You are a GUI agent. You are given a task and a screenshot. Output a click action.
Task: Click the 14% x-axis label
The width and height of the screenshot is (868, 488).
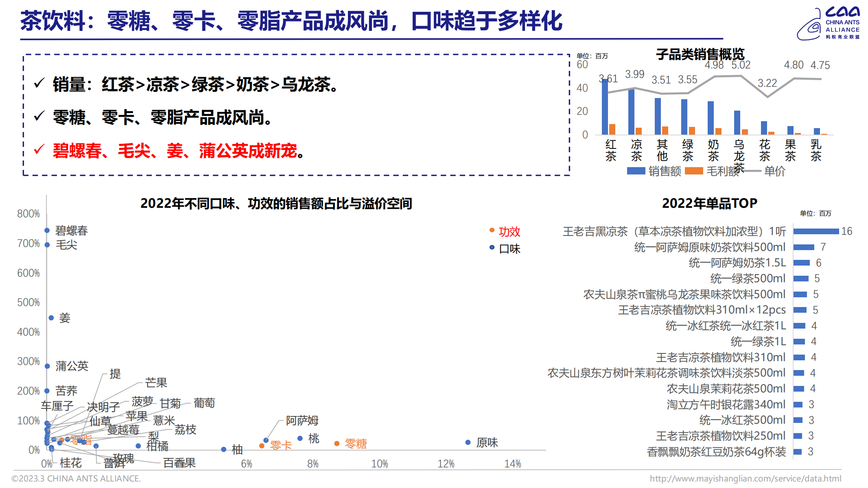513,464
